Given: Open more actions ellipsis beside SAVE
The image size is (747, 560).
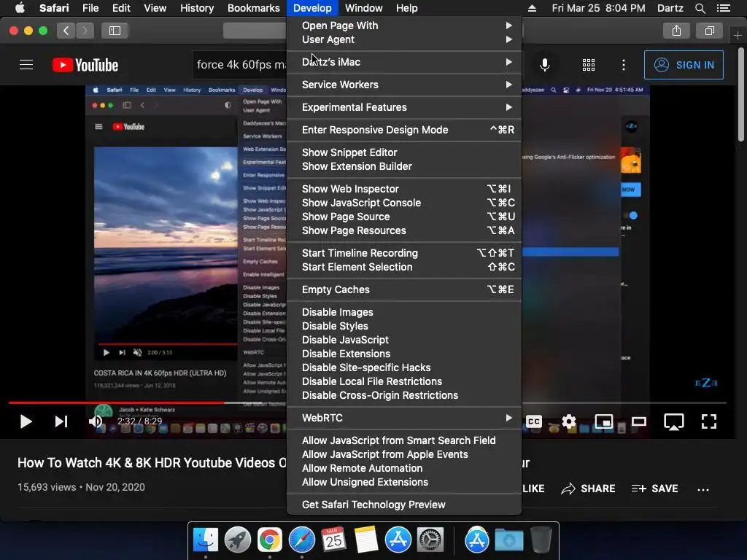Looking at the screenshot, I should coord(703,489).
